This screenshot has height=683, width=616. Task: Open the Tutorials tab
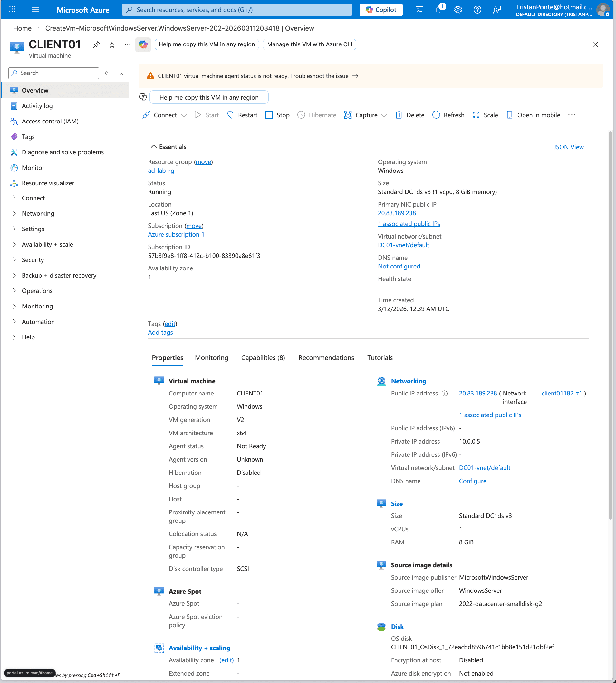click(x=380, y=358)
